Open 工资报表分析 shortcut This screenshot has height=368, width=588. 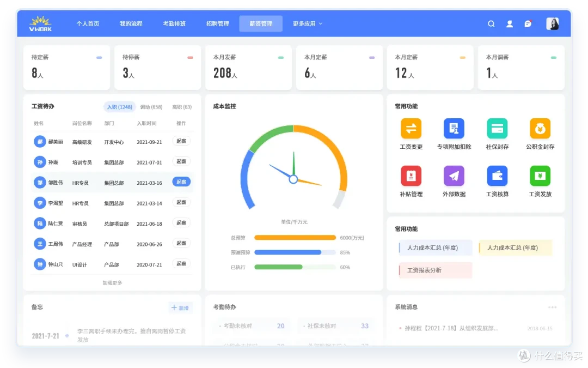tap(435, 270)
